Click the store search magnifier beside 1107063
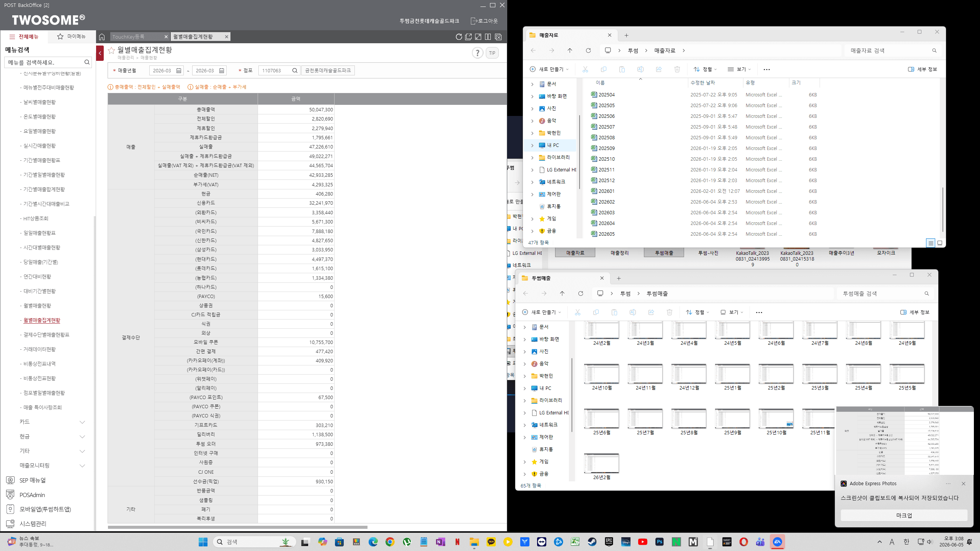This screenshot has height=551, width=980. tap(295, 71)
